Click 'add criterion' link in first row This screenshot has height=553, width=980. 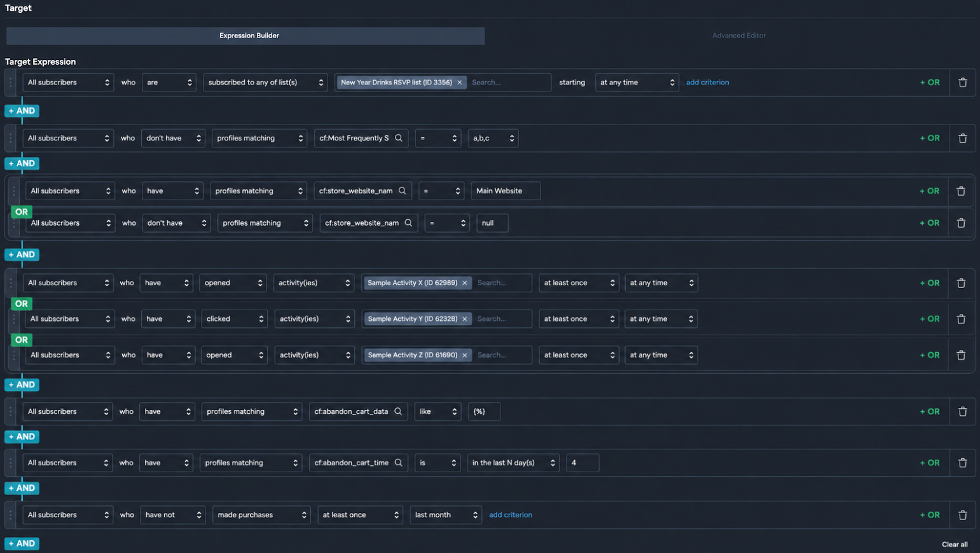[707, 83]
